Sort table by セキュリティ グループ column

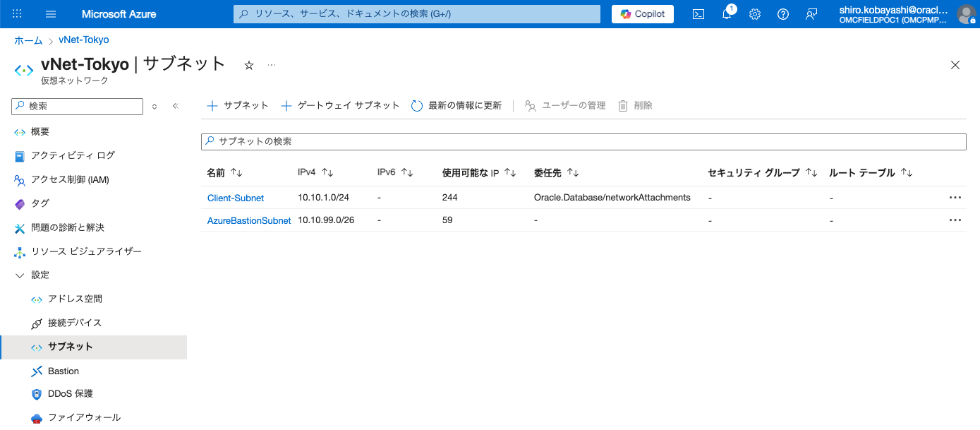coord(763,173)
